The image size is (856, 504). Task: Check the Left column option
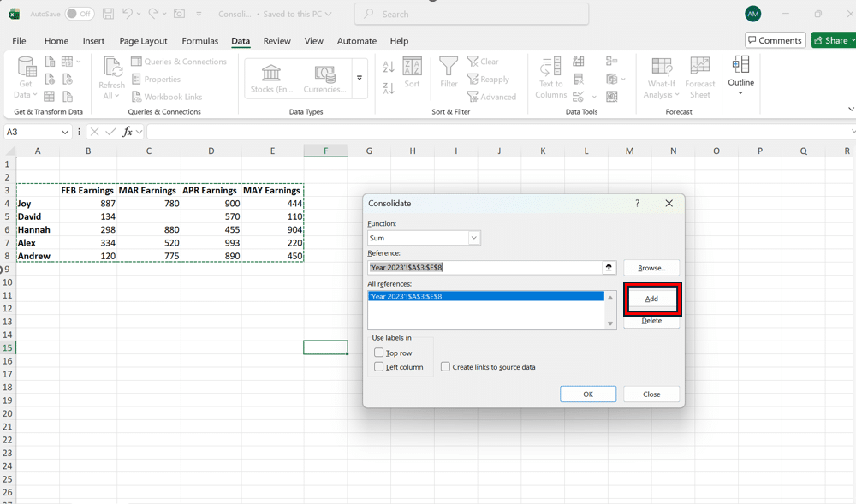379,367
